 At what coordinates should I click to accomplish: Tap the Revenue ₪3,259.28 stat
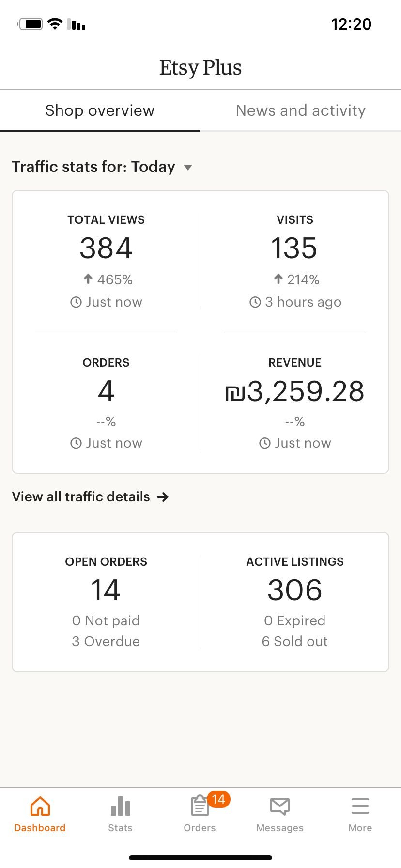(294, 391)
